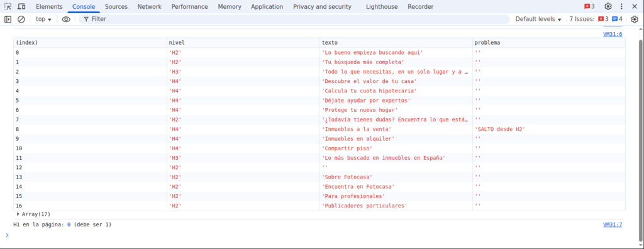
Task: Open the Recorder tab
Action: (420, 6)
